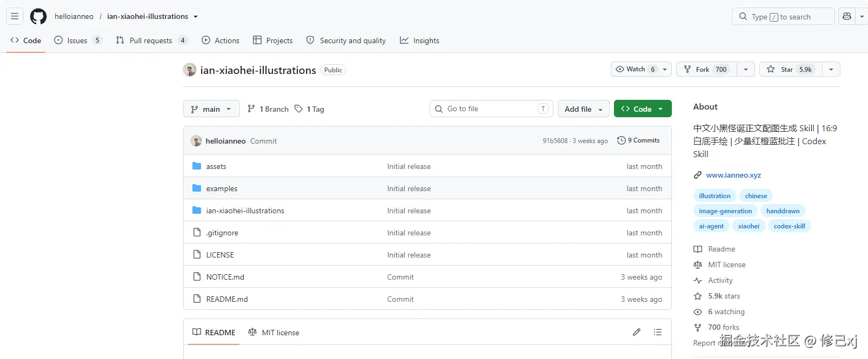Open the README.md file
The image size is (868, 359).
[x=227, y=299]
